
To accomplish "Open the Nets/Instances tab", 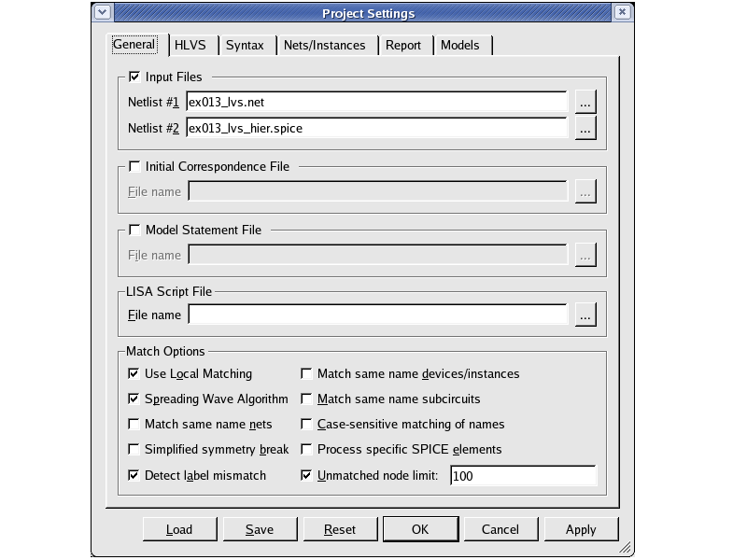I will click(x=326, y=45).
